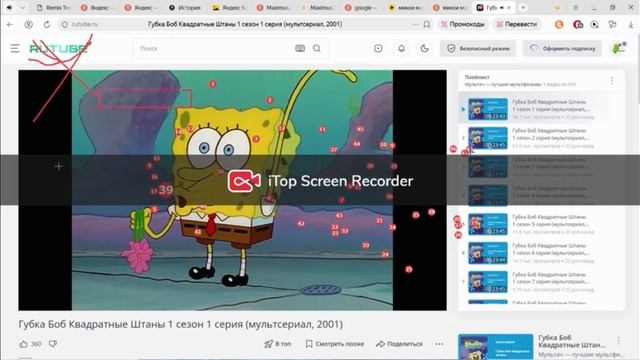Viewport: 640px width, 360px height.
Task: Click the share rocket icon labeled В топ
Action: (x=278, y=344)
